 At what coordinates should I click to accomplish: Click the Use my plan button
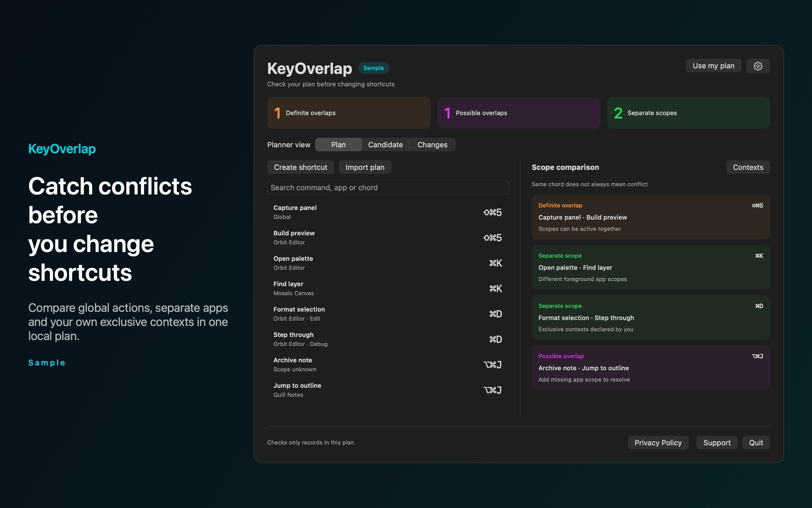713,66
